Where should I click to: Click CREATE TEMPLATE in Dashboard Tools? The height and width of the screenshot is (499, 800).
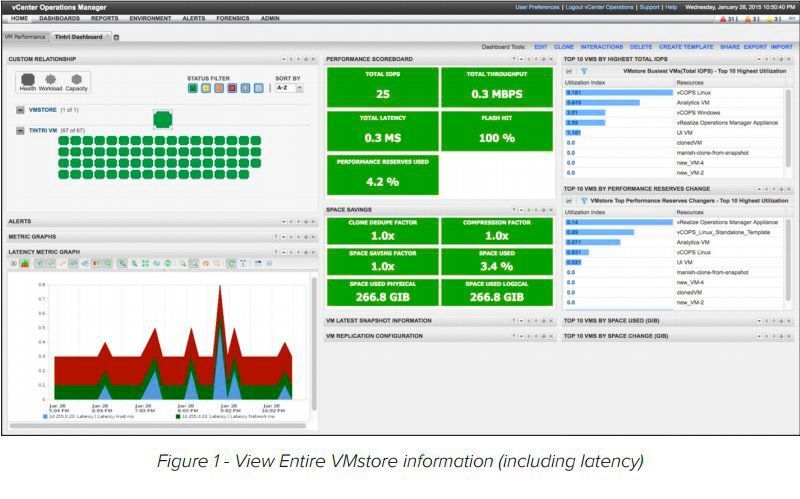[x=686, y=47]
